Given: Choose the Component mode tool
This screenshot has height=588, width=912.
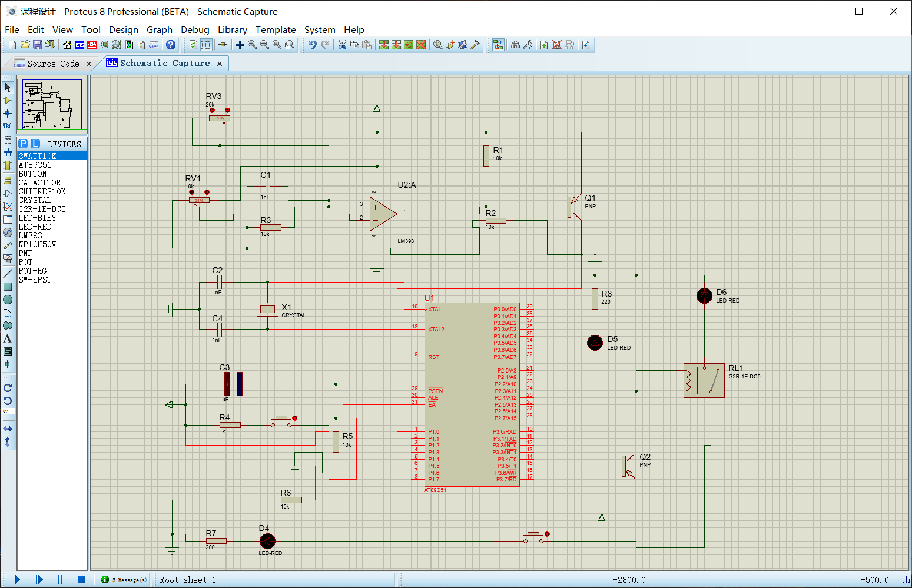Looking at the screenshot, I should point(8,100).
